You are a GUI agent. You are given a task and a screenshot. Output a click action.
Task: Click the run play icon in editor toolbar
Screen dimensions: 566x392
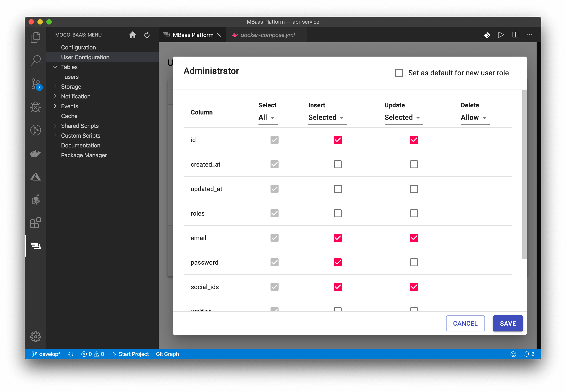click(501, 35)
